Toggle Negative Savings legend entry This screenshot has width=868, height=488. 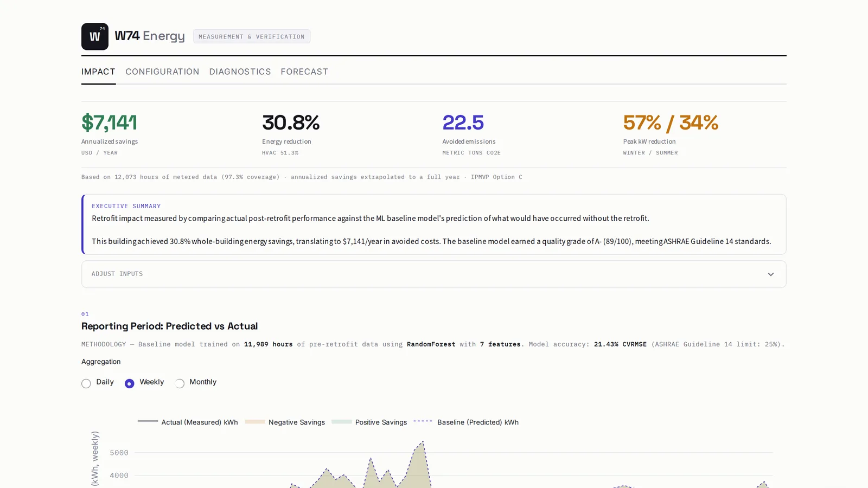pyautogui.click(x=285, y=422)
